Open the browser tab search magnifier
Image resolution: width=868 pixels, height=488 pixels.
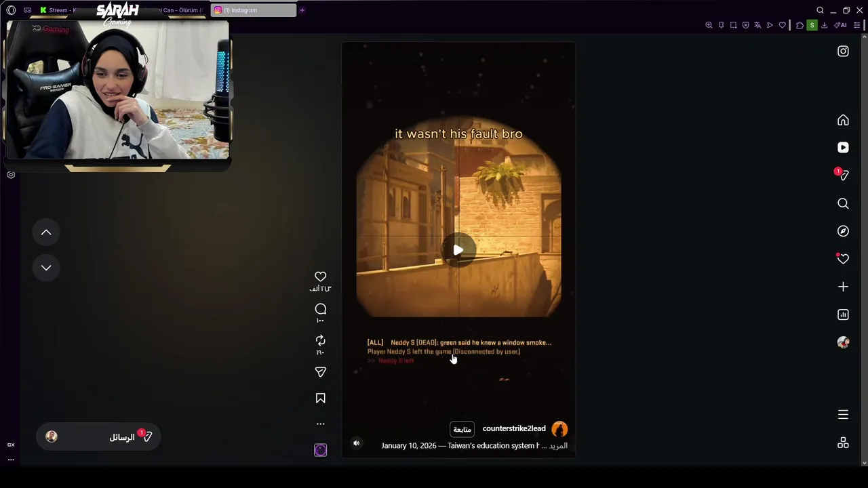pos(820,10)
